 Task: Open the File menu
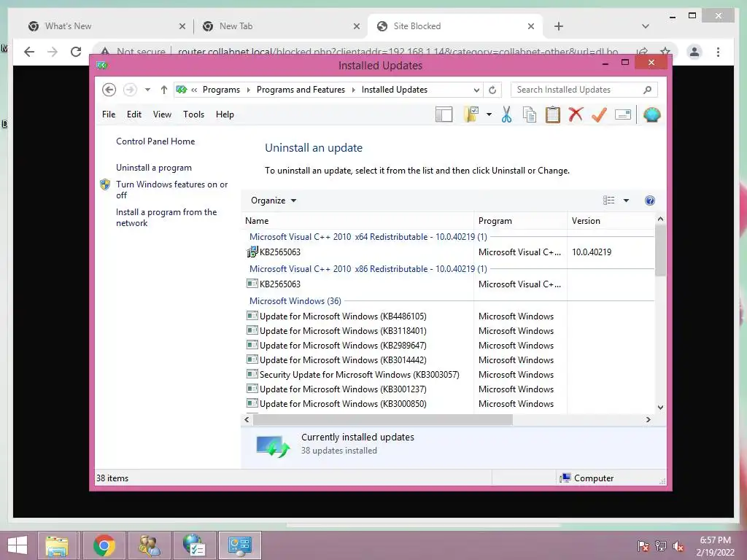point(109,114)
